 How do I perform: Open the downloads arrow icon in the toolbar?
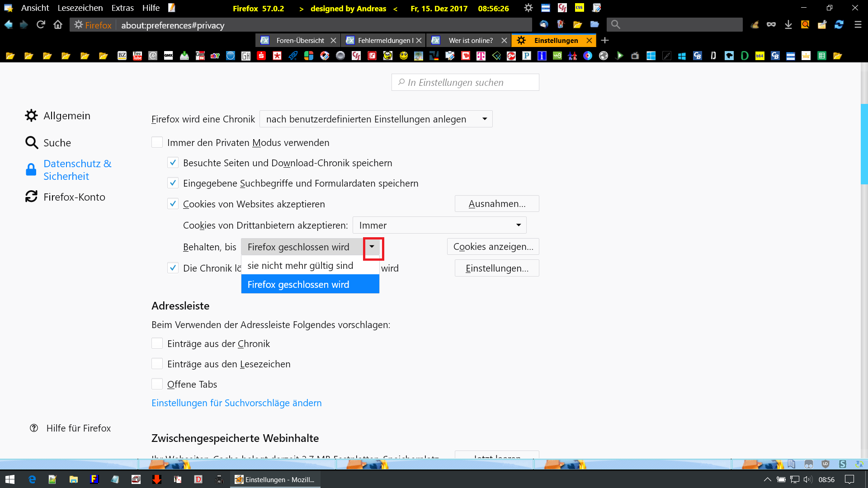click(788, 25)
